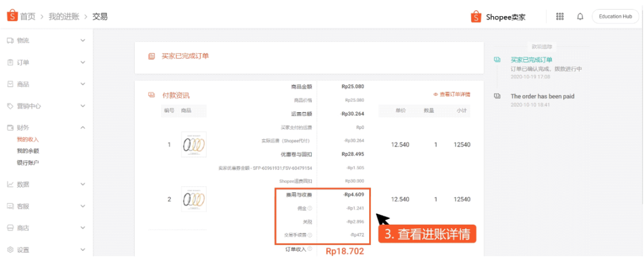Open Education Hub button
The image size is (644, 267).
click(x=615, y=17)
